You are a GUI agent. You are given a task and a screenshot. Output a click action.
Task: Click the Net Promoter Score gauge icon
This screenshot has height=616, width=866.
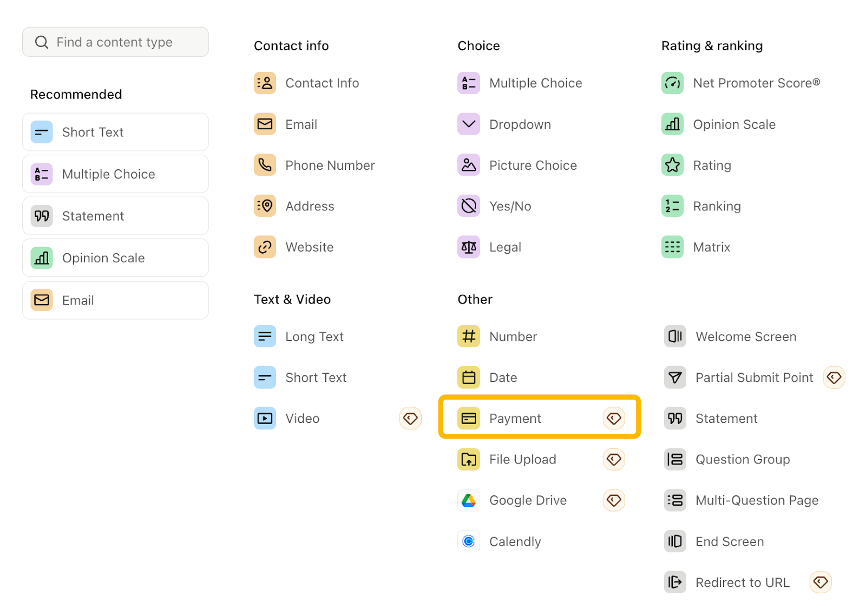pyautogui.click(x=672, y=83)
